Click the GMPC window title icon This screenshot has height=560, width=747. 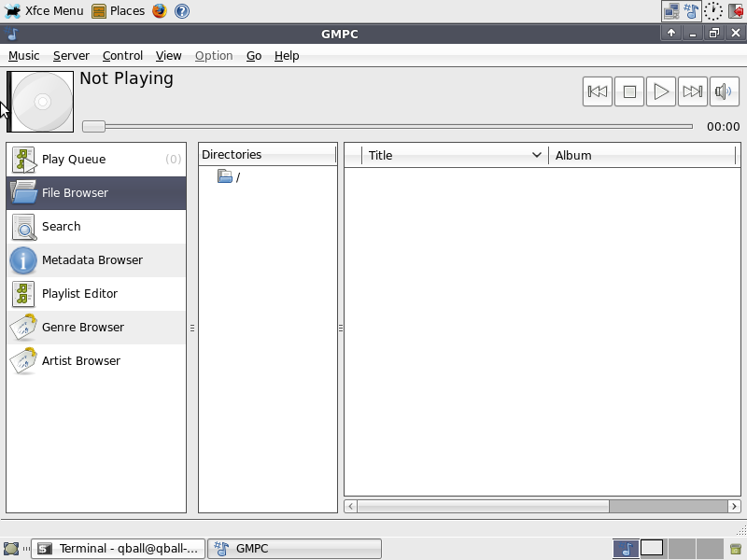(11, 34)
